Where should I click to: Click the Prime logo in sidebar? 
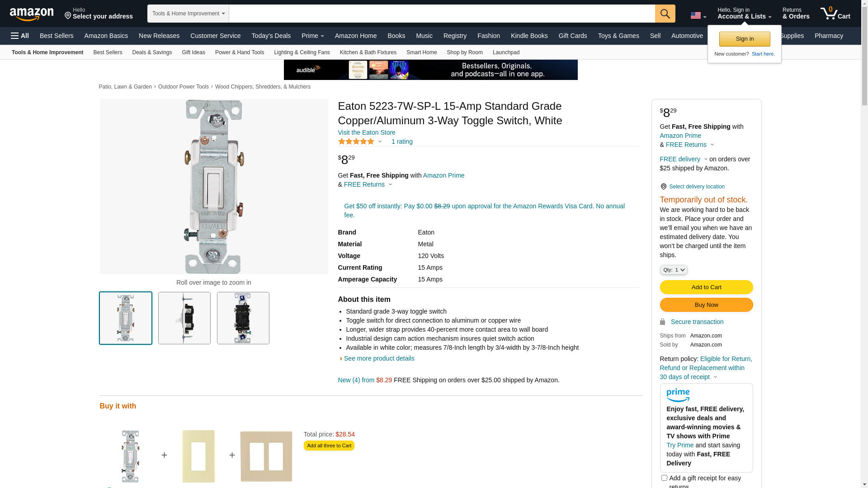click(678, 395)
